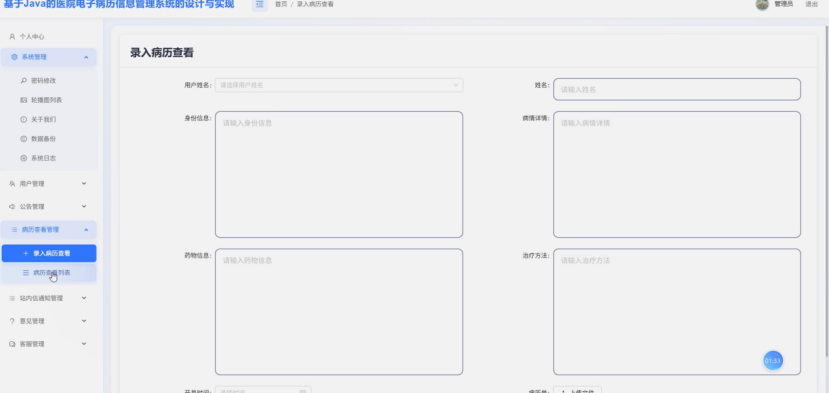Click into the 治疗方法 text area
The height and width of the screenshot is (393, 829).
click(x=677, y=312)
